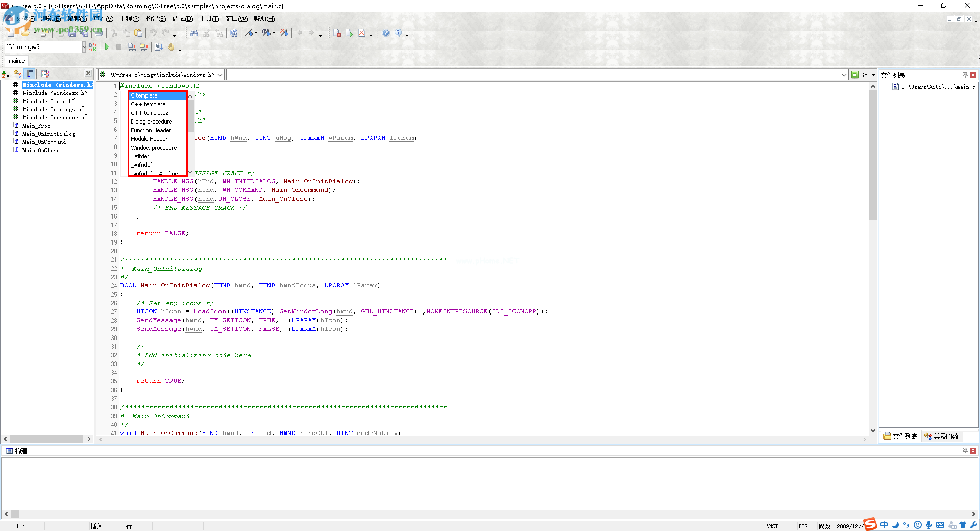
Task: Click the clear bookmarks icon with red X
Action: pos(284,33)
